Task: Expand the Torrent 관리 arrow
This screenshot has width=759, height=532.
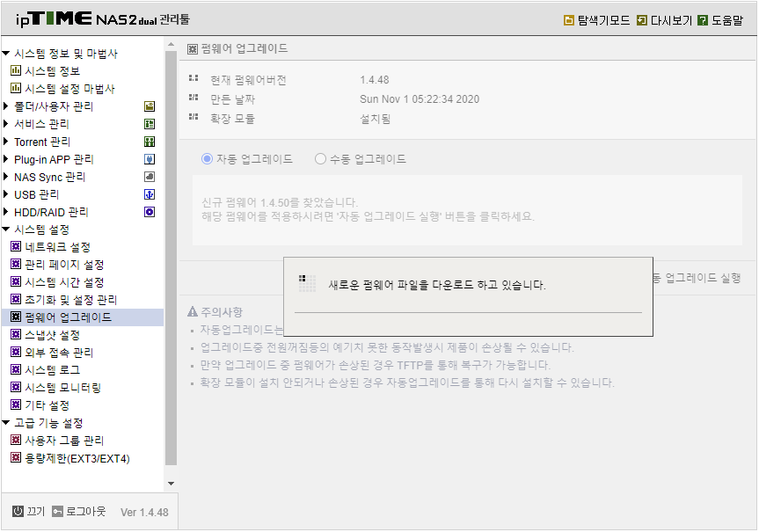Action: point(6,142)
